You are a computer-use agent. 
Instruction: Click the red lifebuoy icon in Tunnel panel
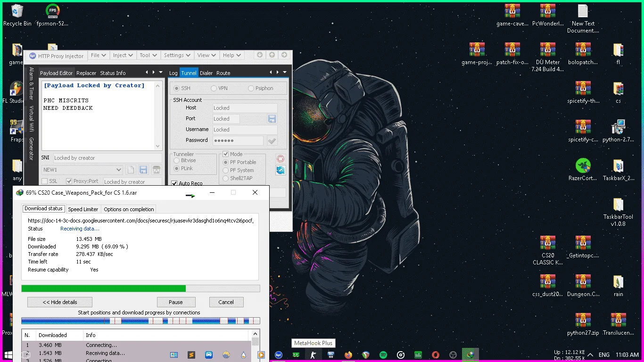pyautogui.click(x=281, y=159)
